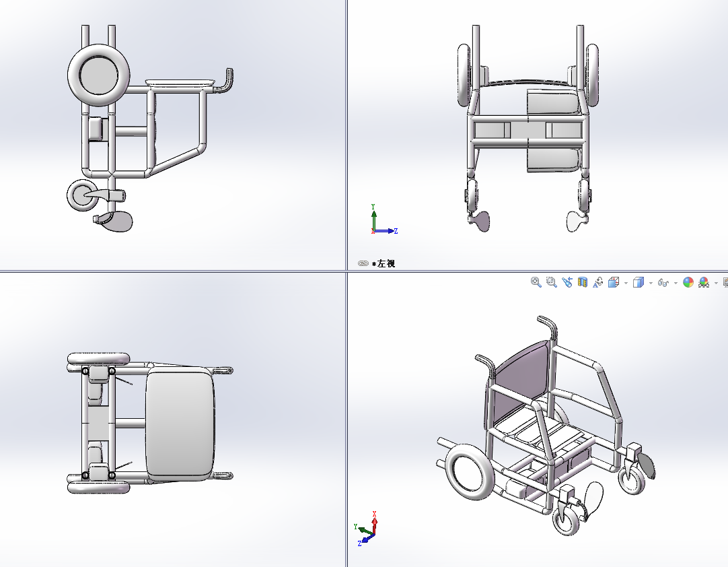Expand the Display Style dropdown arrow

(x=651, y=283)
